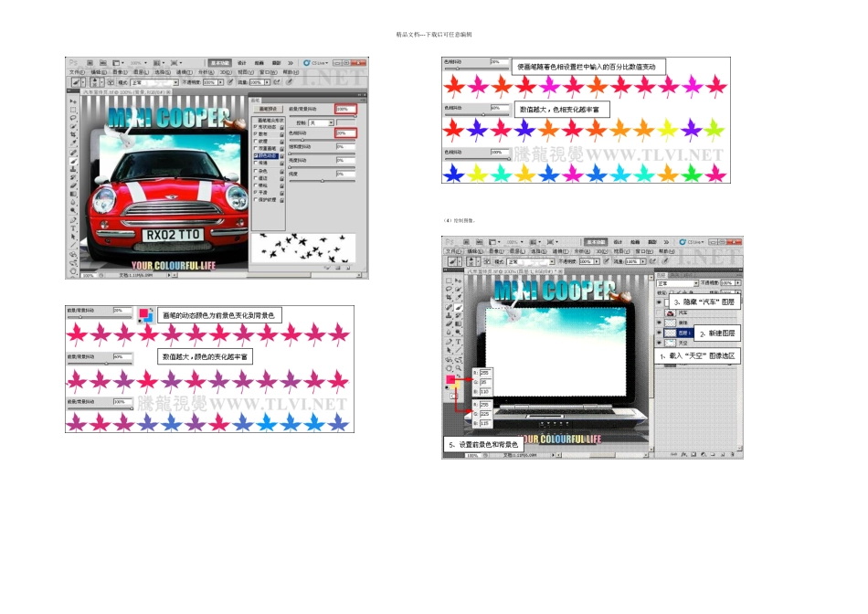Select Clone Stamp tool in car window

(73, 169)
